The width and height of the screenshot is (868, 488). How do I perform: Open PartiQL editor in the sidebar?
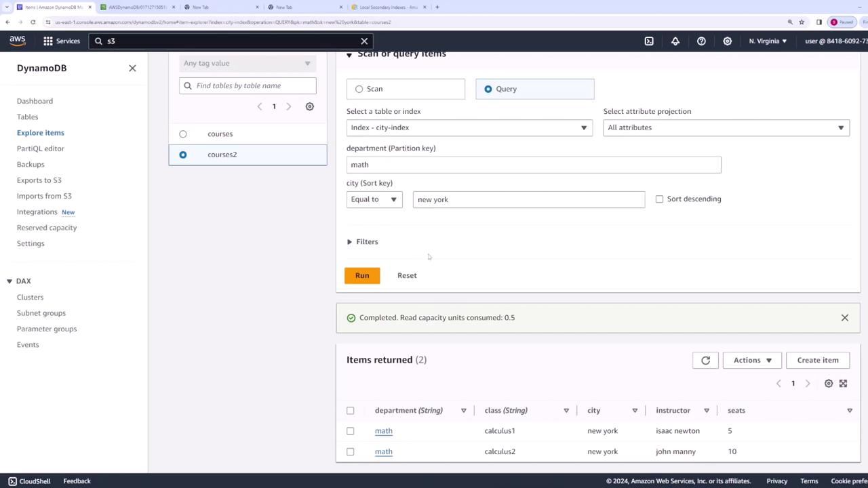pyautogui.click(x=41, y=148)
